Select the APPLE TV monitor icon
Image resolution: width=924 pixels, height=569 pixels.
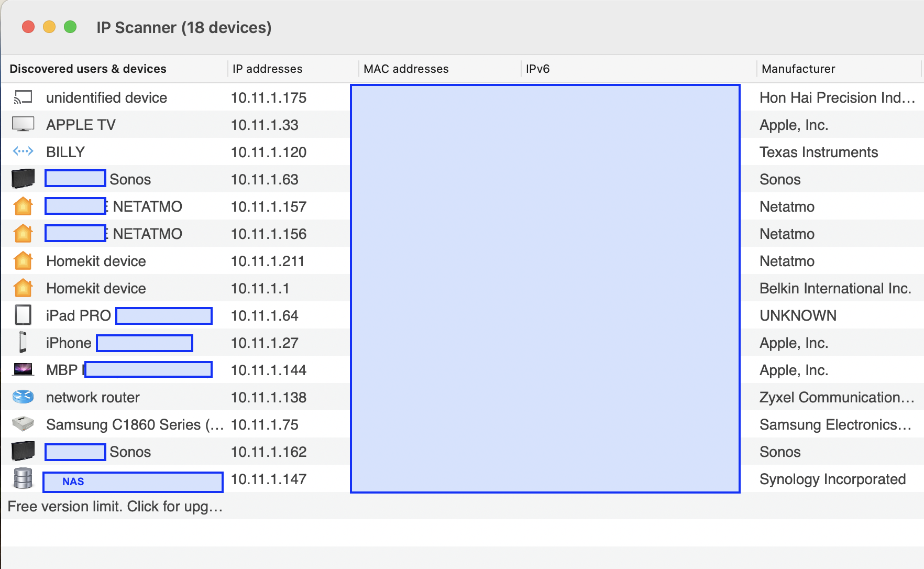(x=23, y=124)
